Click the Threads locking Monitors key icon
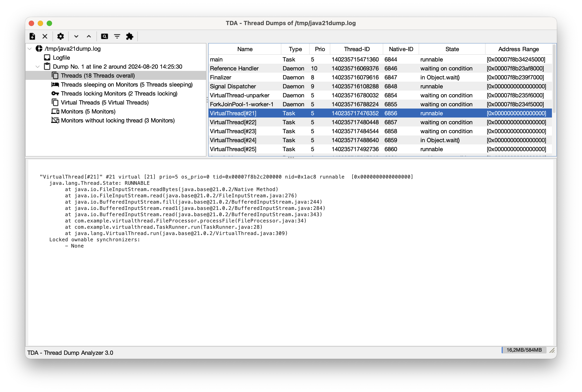The image size is (582, 392). pyautogui.click(x=55, y=93)
